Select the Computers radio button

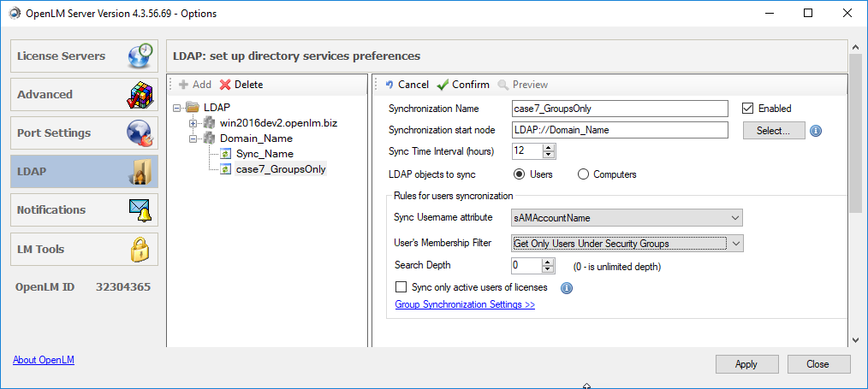click(584, 174)
